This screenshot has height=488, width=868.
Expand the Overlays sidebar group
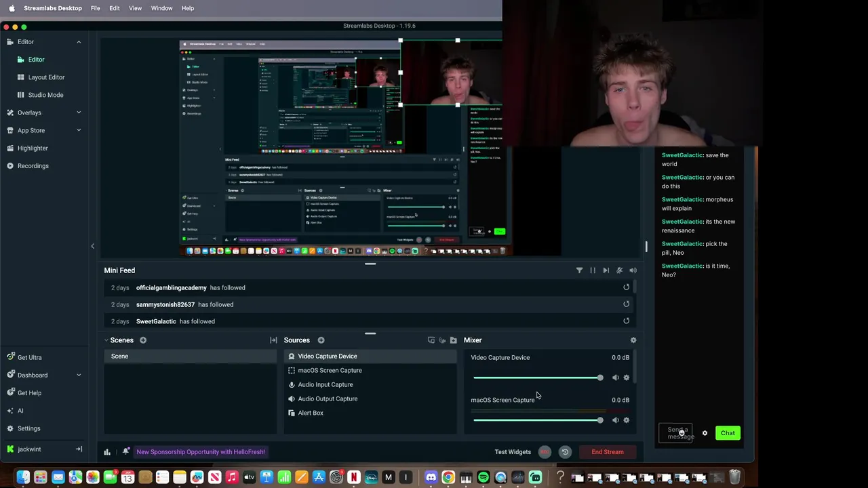[x=78, y=113]
